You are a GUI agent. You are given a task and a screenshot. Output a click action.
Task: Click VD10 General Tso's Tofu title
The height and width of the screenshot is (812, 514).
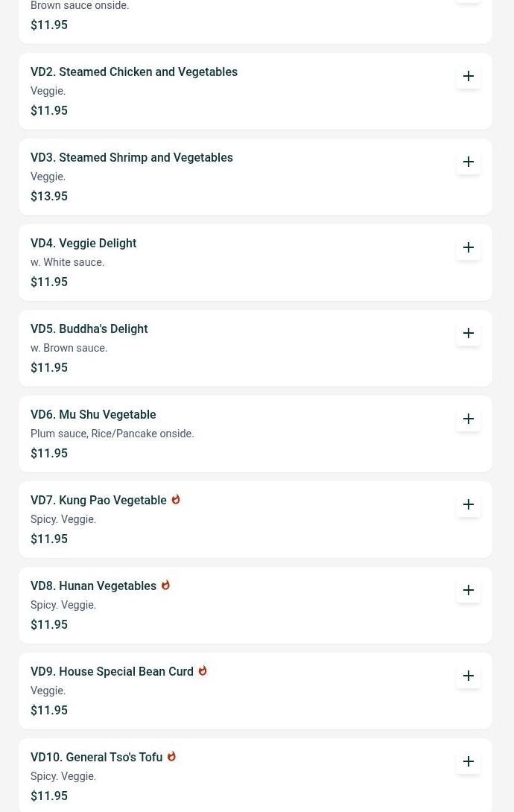pos(96,758)
